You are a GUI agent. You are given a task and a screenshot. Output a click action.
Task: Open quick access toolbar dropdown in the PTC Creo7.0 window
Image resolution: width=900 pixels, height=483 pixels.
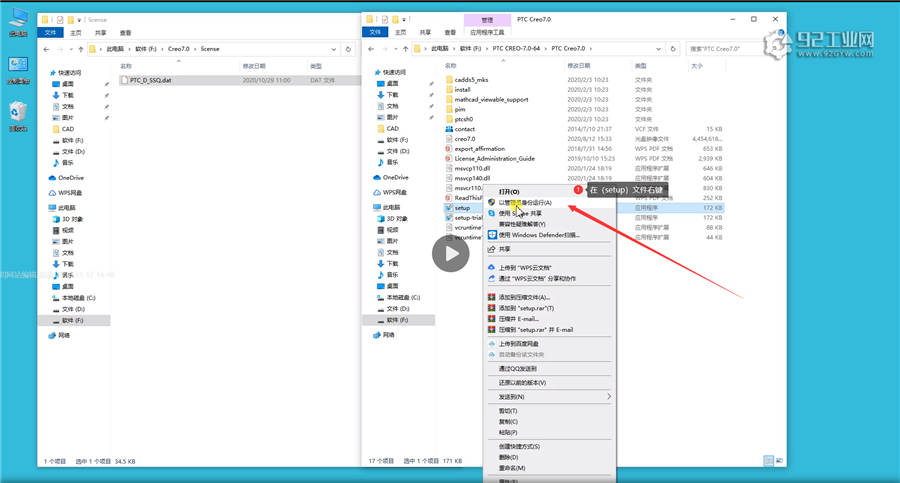pyautogui.click(x=404, y=20)
